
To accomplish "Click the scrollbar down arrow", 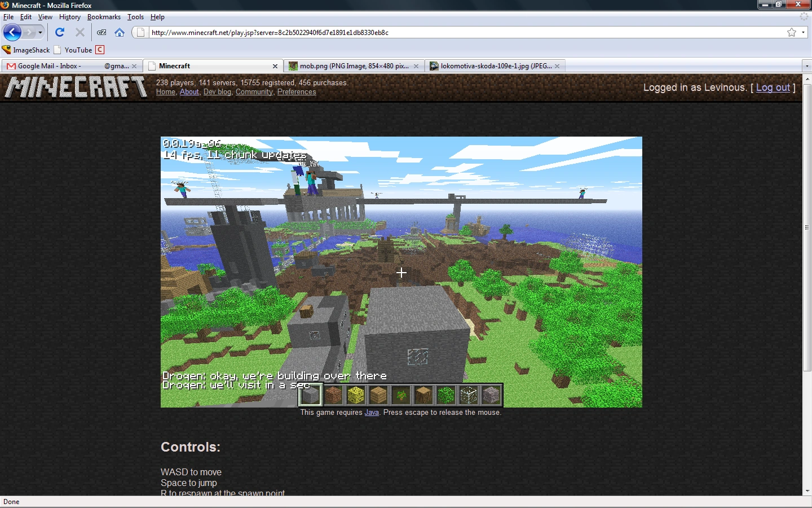I will (807, 492).
